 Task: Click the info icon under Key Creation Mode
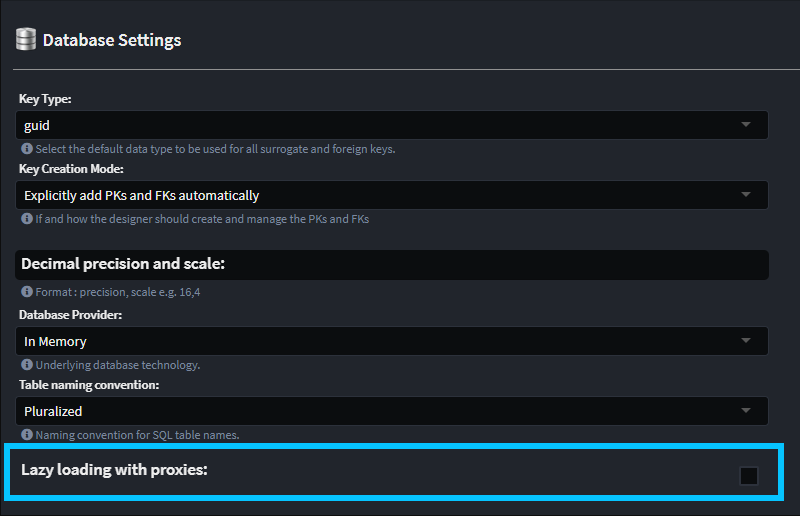(27, 219)
